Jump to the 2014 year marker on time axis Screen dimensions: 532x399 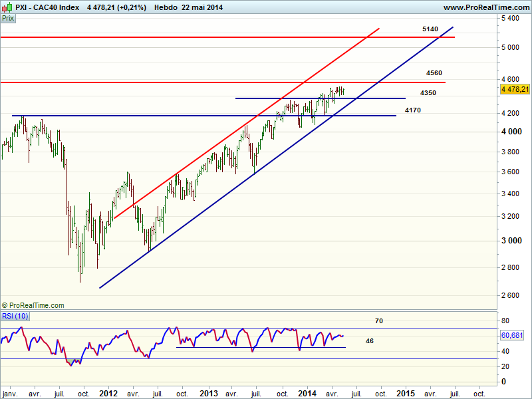point(307,393)
